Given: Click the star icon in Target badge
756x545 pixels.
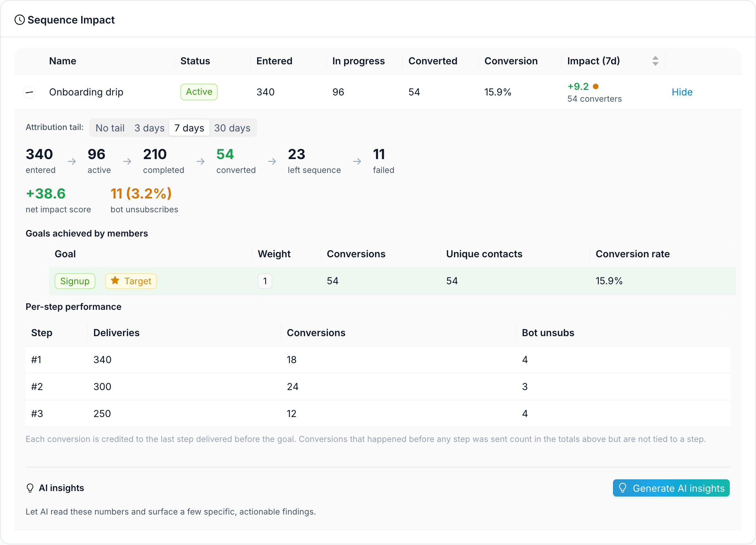Looking at the screenshot, I should pos(115,281).
